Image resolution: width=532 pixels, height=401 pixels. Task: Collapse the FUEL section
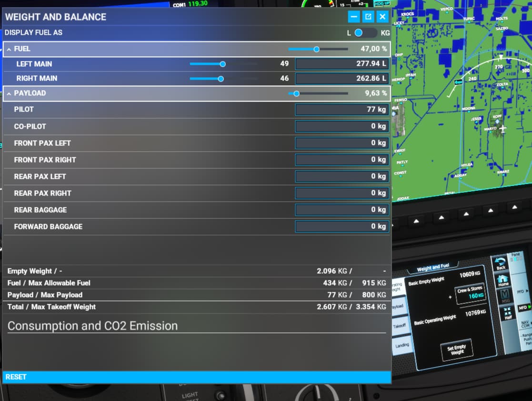(x=9, y=49)
